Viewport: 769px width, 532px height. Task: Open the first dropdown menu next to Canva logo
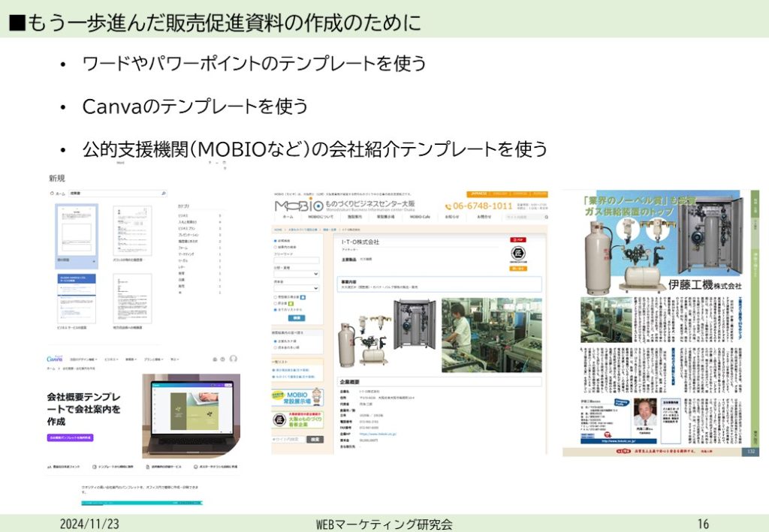(83, 359)
